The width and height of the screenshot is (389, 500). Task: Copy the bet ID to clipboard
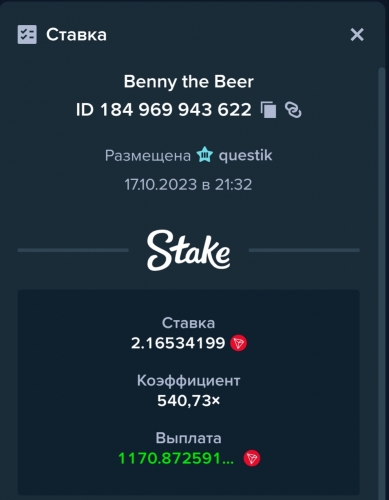(x=268, y=110)
